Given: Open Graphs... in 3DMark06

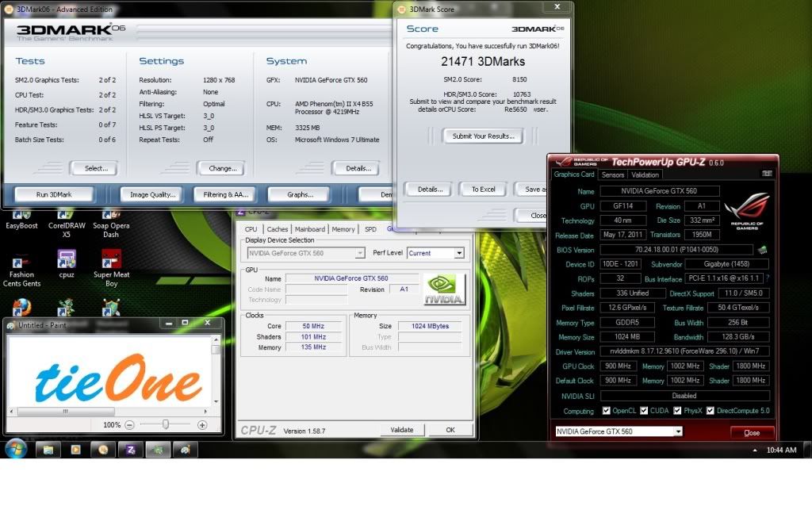Looking at the screenshot, I should click(x=300, y=194).
